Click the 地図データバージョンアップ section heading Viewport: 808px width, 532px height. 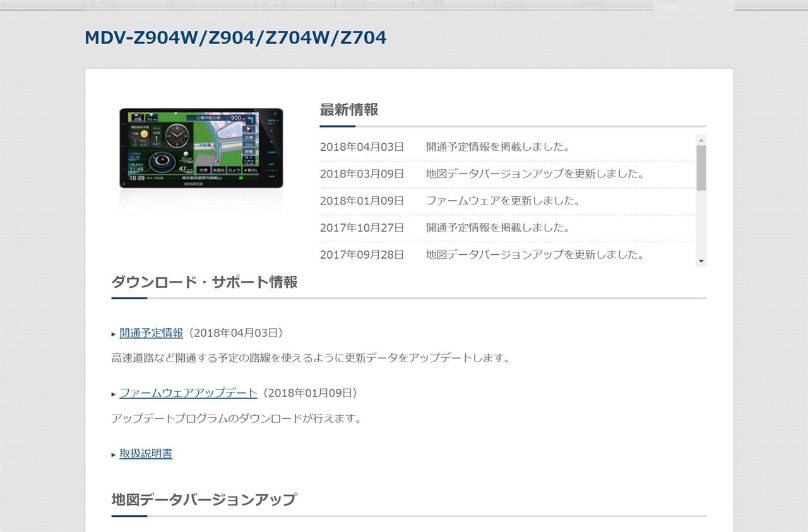tap(204, 500)
